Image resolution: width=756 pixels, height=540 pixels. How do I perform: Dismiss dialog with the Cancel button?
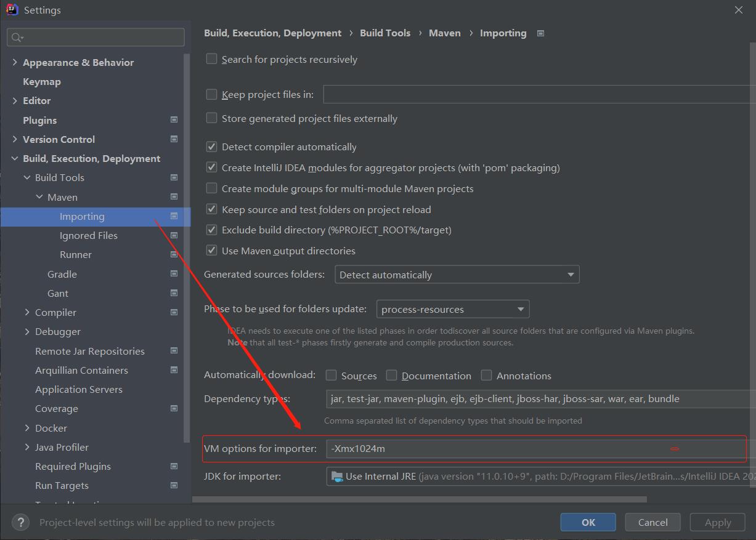pyautogui.click(x=652, y=522)
